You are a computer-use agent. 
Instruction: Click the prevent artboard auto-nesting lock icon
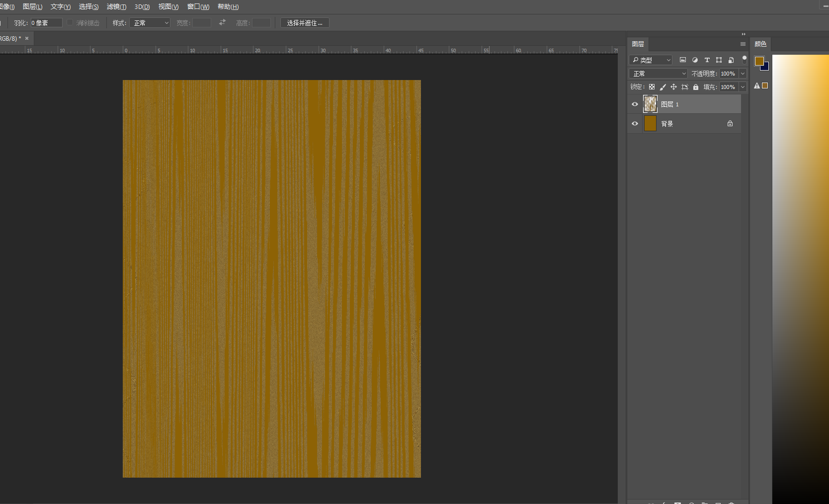point(685,87)
